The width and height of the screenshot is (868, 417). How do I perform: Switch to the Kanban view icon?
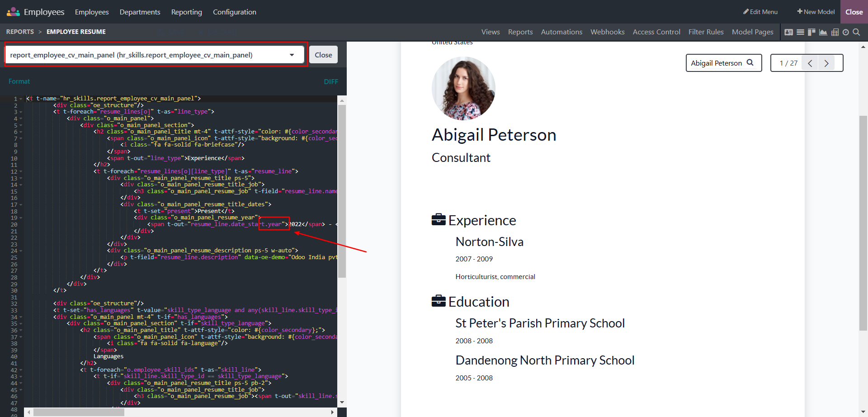point(811,32)
